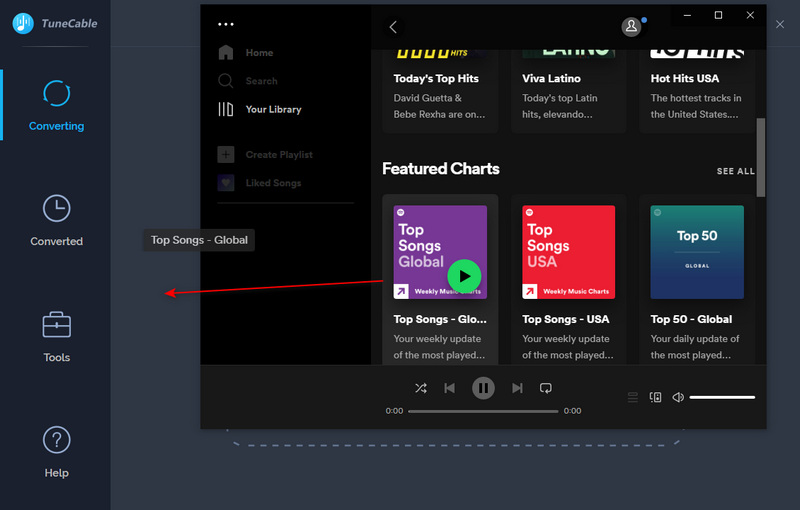Open the Converting section in TuneCable
Viewport: 800px width, 510px height.
[x=56, y=106]
